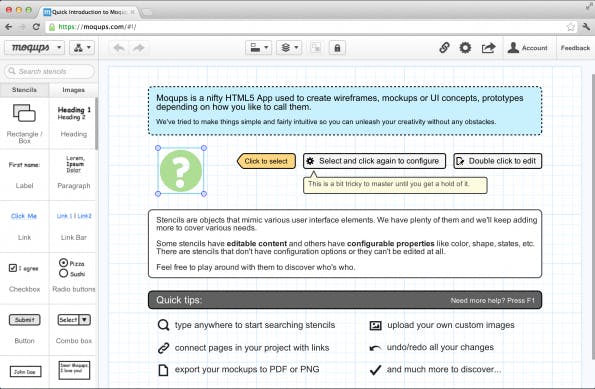This screenshot has height=389, width=595.
Task: Focus the Search stencils field
Action: (49, 71)
